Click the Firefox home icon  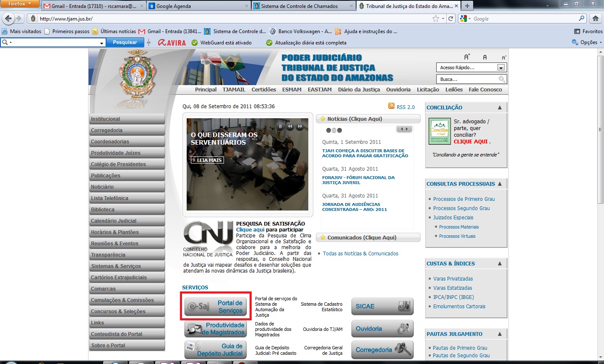pyautogui.click(x=595, y=18)
